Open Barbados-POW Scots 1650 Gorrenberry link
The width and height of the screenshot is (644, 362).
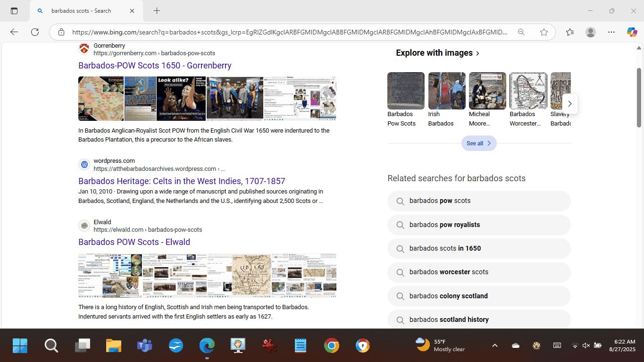155,66
